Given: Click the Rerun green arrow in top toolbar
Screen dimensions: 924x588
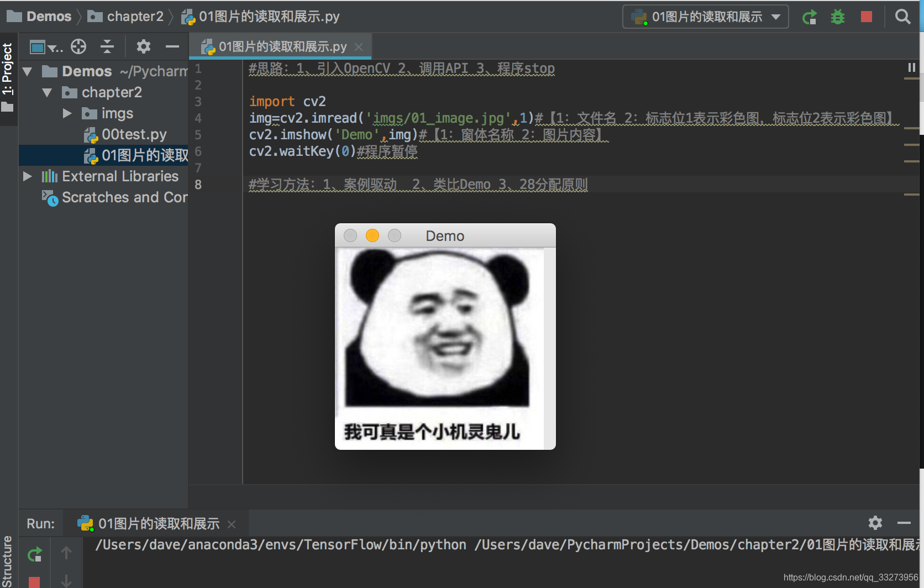Looking at the screenshot, I should coord(810,17).
